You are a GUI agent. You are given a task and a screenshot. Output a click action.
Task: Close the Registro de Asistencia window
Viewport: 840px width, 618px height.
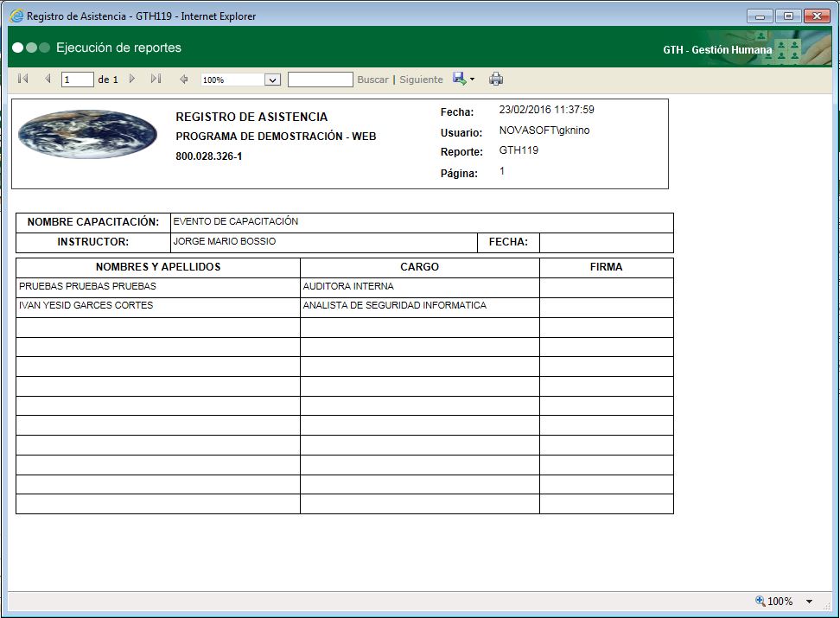[817, 16]
